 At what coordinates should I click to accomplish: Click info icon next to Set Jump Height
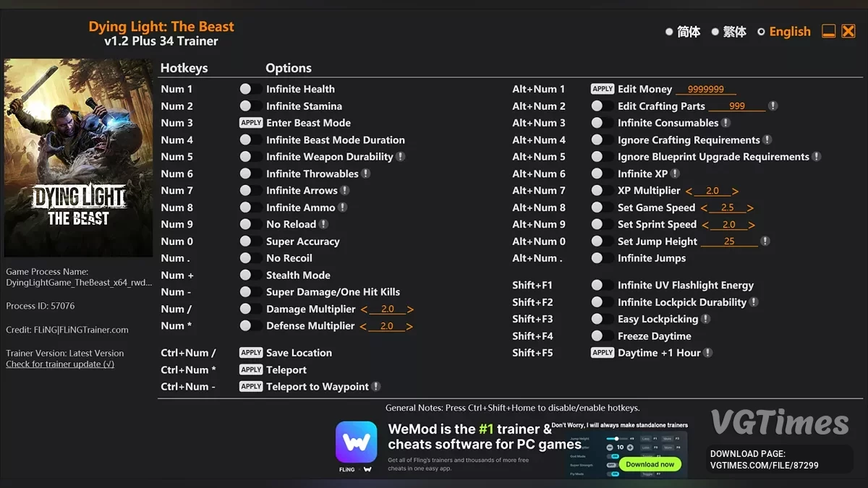click(765, 241)
